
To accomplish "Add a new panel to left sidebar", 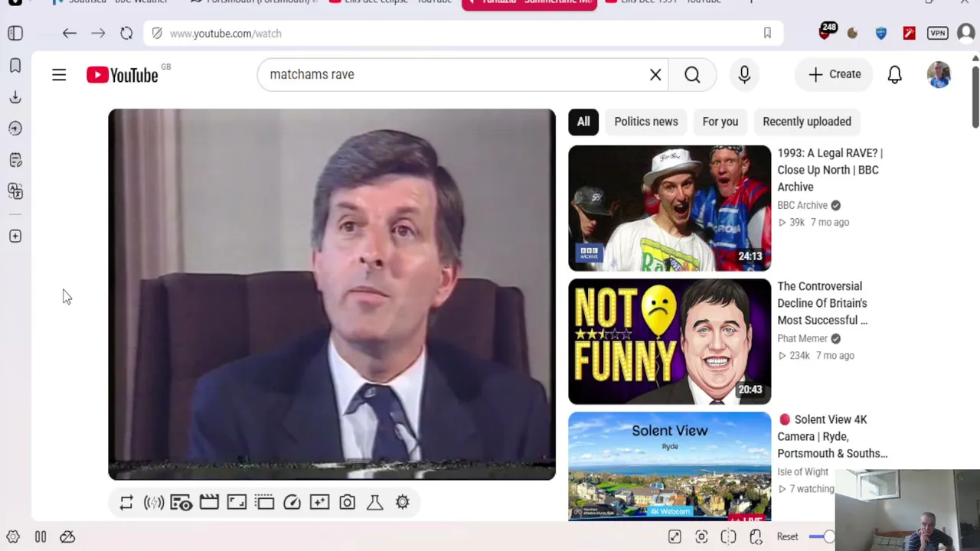I will (15, 236).
